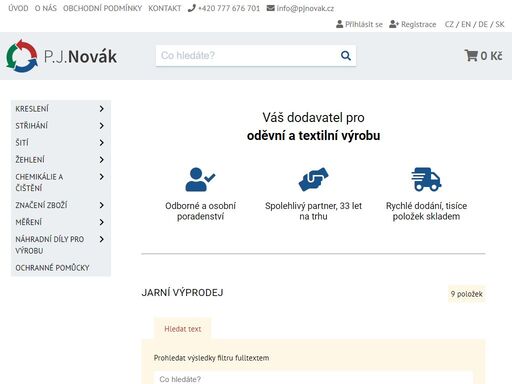Click Odborné a osobní poradenství text
The height and width of the screenshot is (384, 512).
200,211
